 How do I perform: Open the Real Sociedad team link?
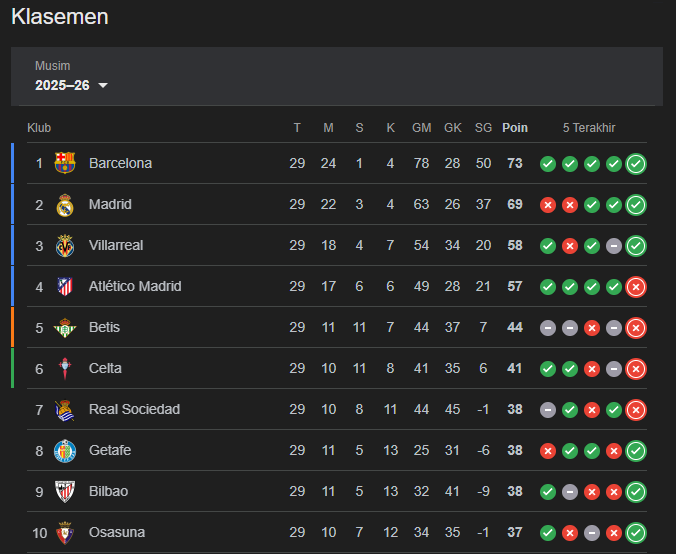(x=134, y=409)
